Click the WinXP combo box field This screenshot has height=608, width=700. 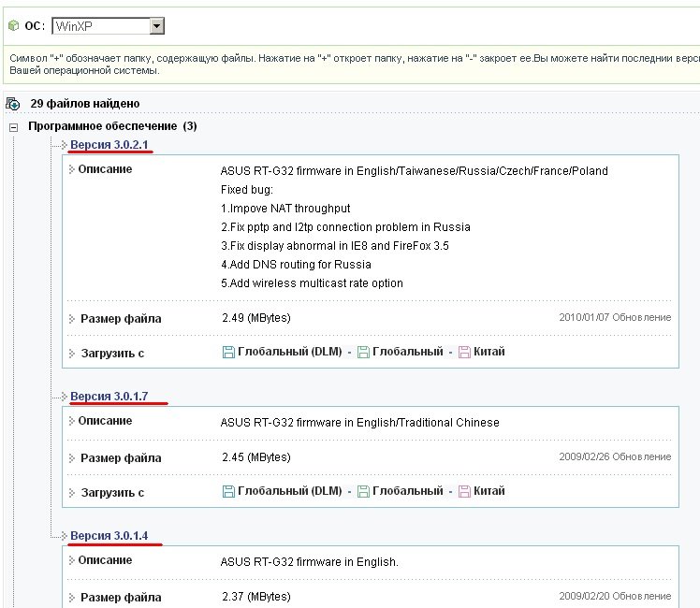[x=108, y=26]
